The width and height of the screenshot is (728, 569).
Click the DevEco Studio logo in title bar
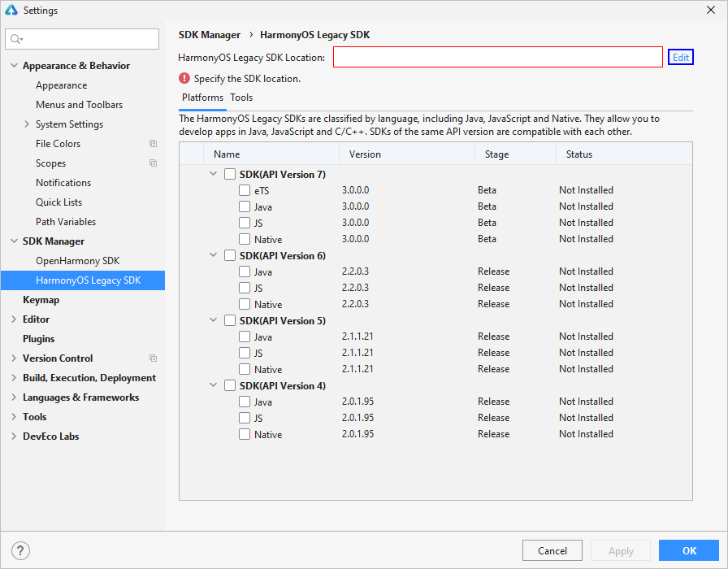[11, 10]
